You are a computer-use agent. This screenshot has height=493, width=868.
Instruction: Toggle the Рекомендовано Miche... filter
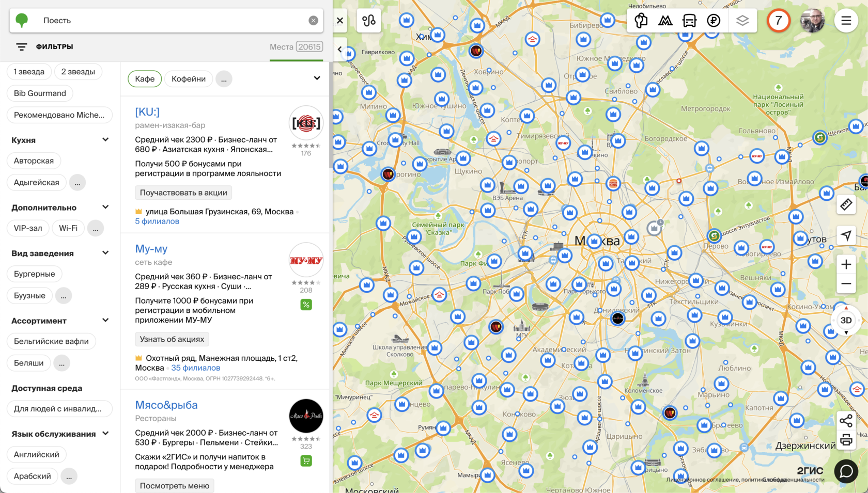pyautogui.click(x=59, y=115)
